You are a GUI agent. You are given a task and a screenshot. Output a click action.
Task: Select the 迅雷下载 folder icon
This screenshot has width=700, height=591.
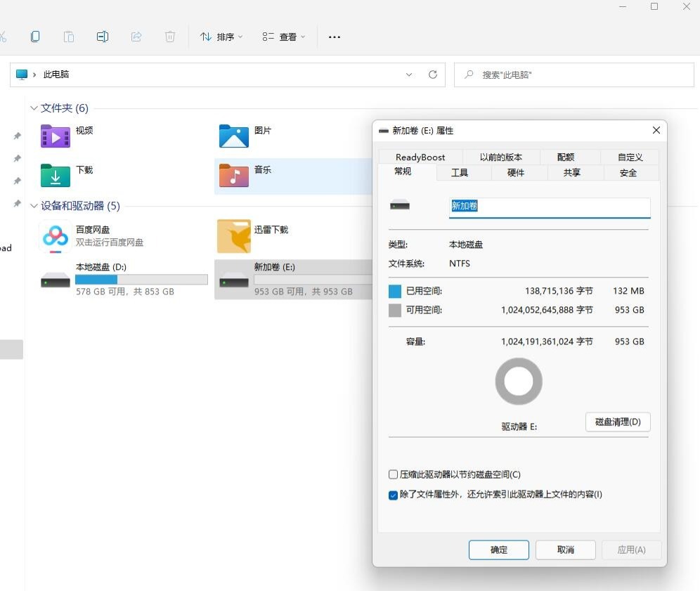coord(234,236)
